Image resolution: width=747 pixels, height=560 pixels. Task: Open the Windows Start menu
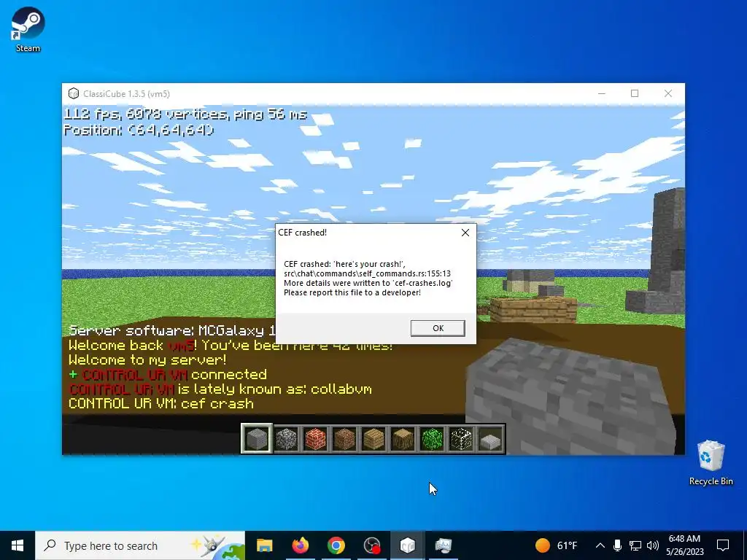click(x=18, y=545)
